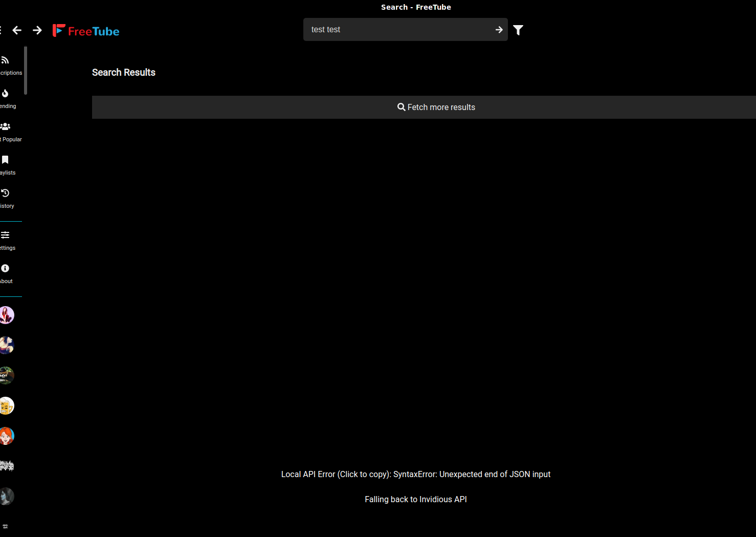Copy the Local API Error message
Screen dimensions: 756x537
pos(416,475)
